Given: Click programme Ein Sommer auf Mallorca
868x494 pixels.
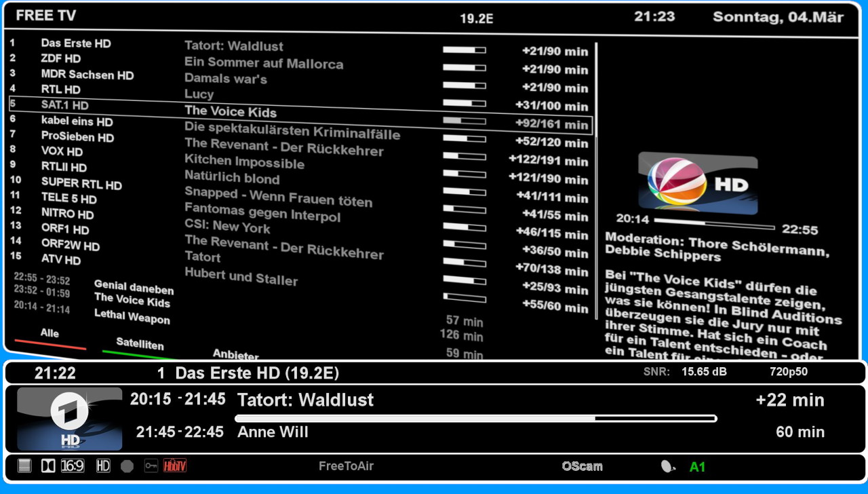Looking at the screenshot, I should (x=264, y=63).
